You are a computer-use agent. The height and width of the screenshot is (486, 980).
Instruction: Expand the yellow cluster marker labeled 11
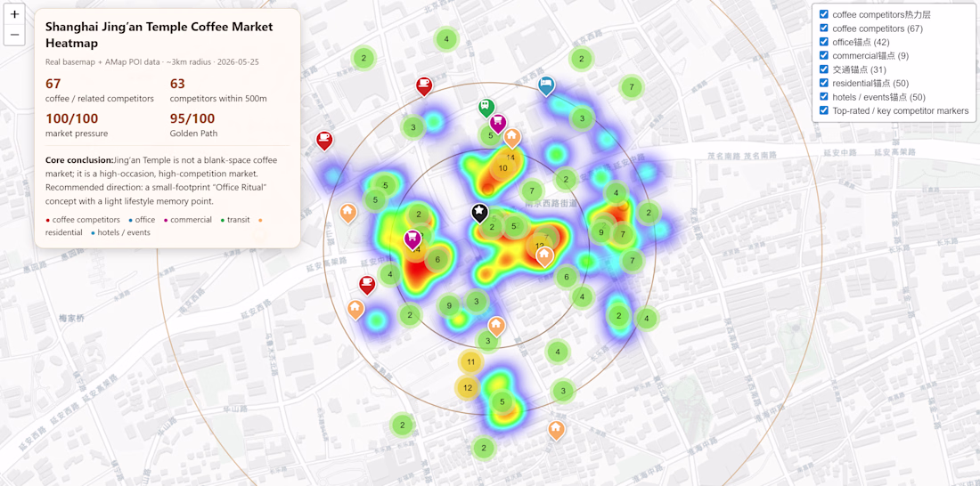point(471,362)
